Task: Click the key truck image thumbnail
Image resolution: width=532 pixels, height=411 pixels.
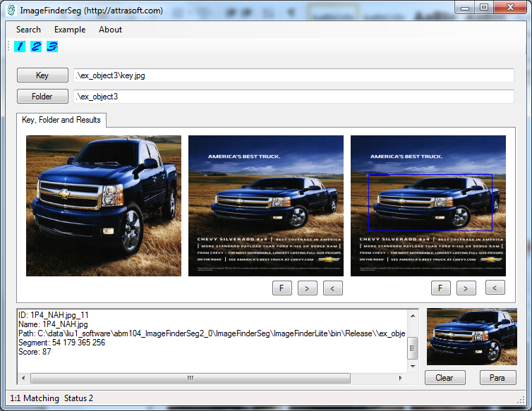Action: click(104, 206)
